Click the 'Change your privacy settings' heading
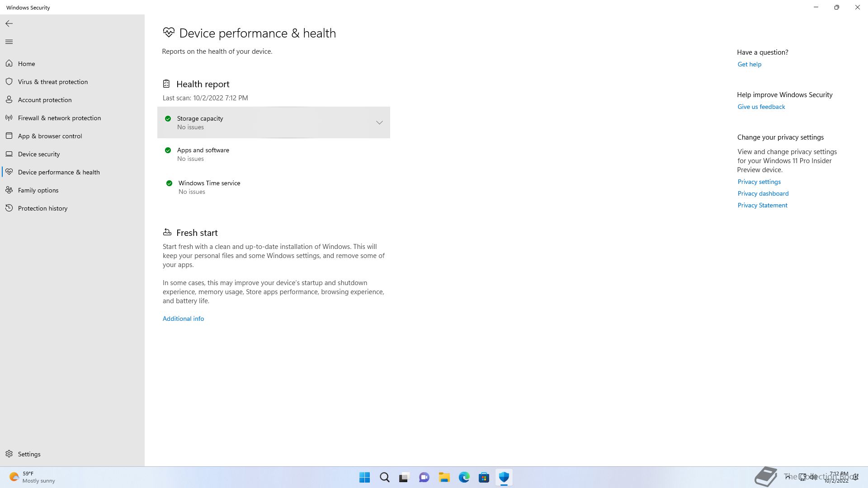The height and width of the screenshot is (488, 868). pyautogui.click(x=780, y=137)
